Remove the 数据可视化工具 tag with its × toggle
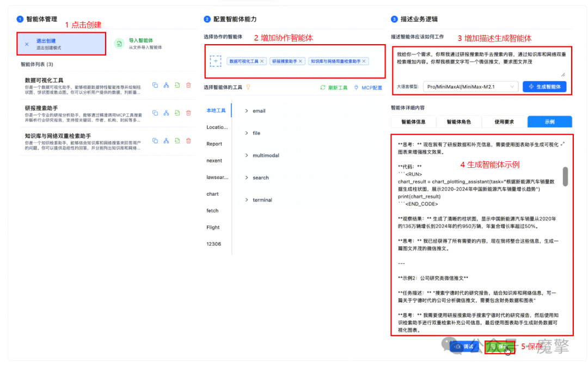588x370 pixels. [262, 61]
